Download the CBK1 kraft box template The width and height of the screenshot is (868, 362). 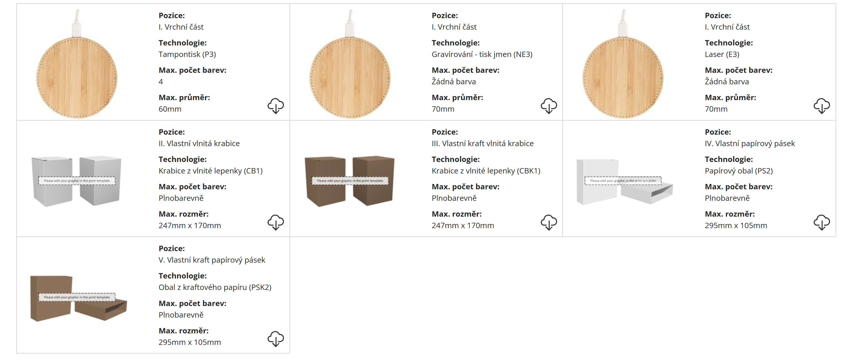coord(549,222)
